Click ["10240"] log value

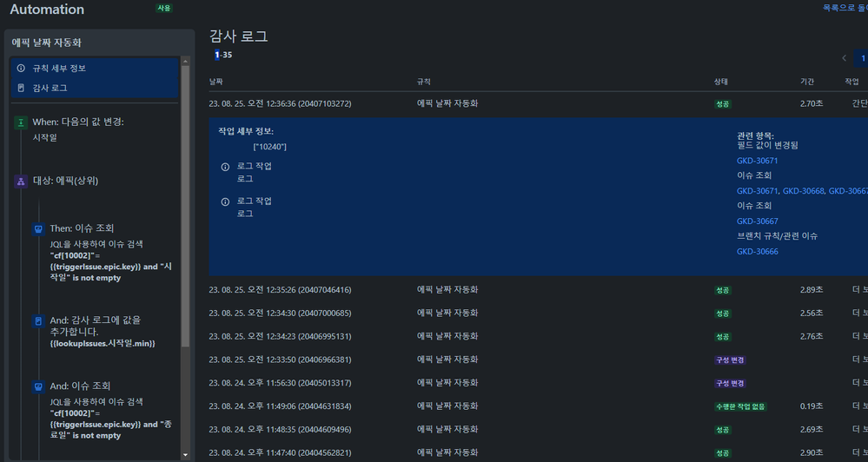(269, 147)
